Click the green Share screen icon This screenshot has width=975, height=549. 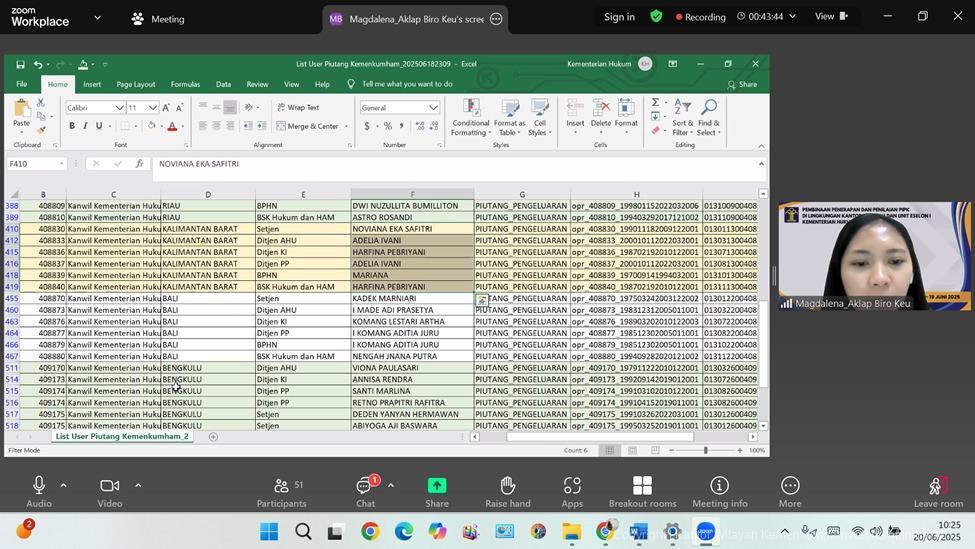click(x=437, y=486)
